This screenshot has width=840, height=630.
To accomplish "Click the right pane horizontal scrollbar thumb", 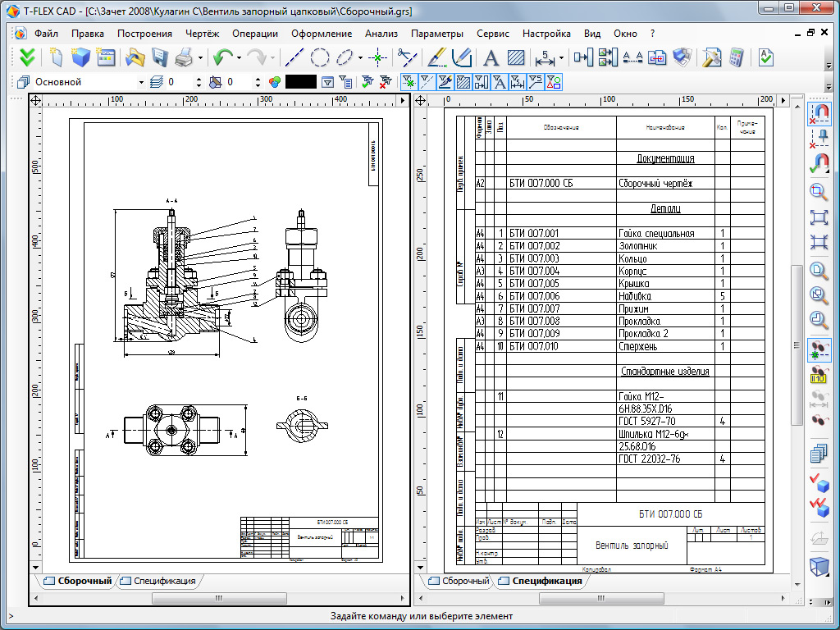I will pyautogui.click(x=601, y=598).
